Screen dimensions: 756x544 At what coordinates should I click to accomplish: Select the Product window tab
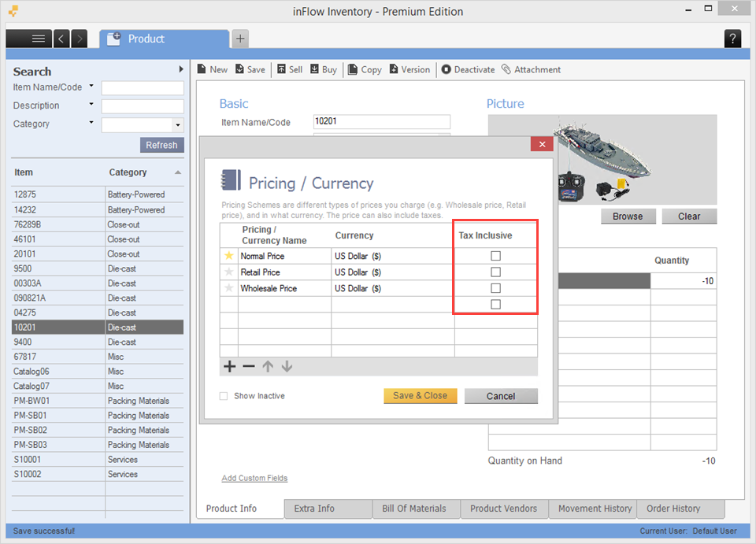[164, 39]
